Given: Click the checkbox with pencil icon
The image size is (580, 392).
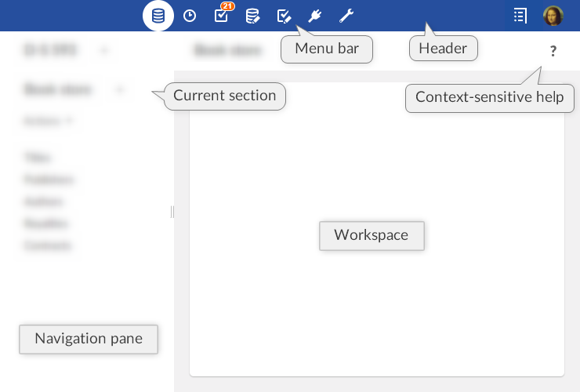Looking at the screenshot, I should [285, 16].
